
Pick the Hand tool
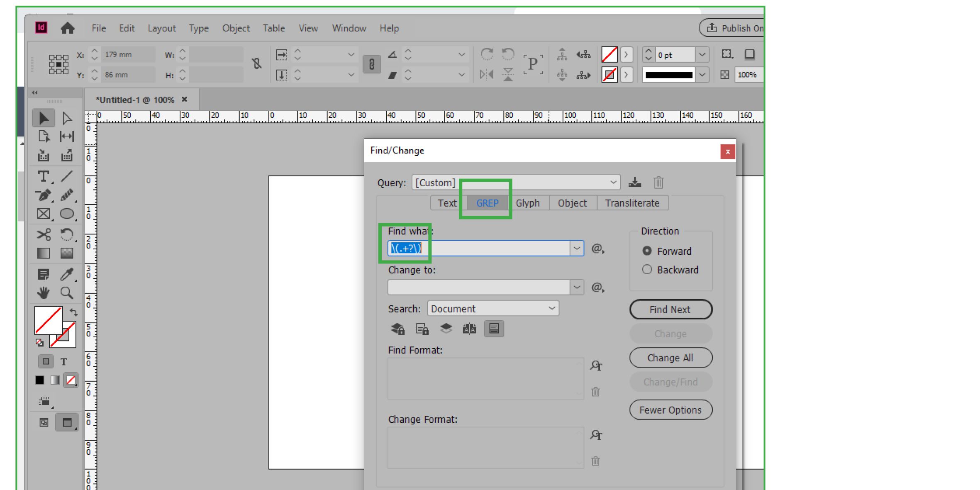[x=43, y=293]
